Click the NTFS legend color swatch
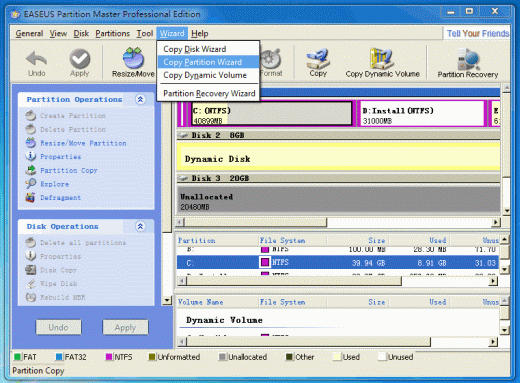520x383 pixels. 109,357
